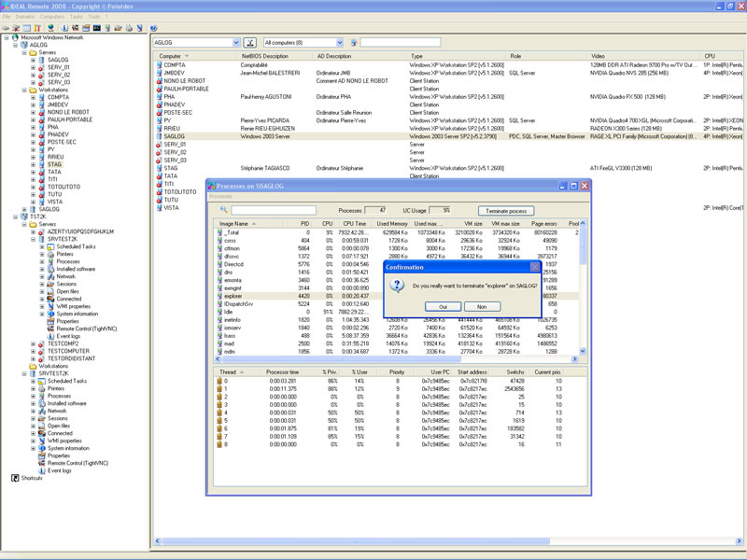Viewport: 747px width, 560px height.
Task: Expand the AZERTYUIOPQSDFGHJKLM server node
Action: (33, 231)
